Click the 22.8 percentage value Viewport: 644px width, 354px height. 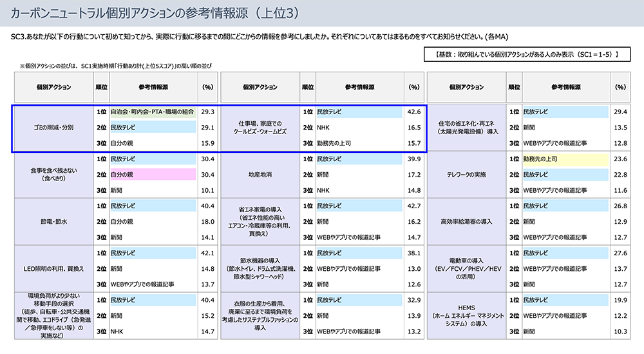pyautogui.click(x=621, y=175)
